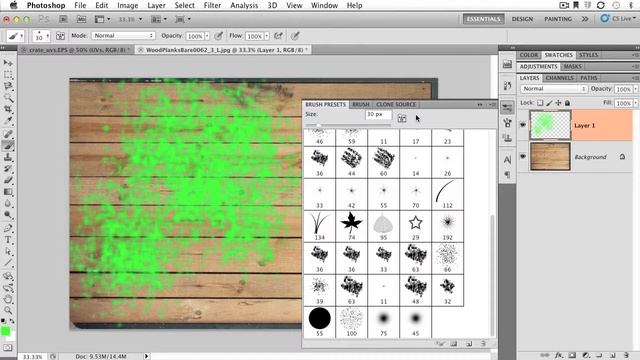Open Character panel icon in the dock
The image size is (640, 360).
pos(507,160)
